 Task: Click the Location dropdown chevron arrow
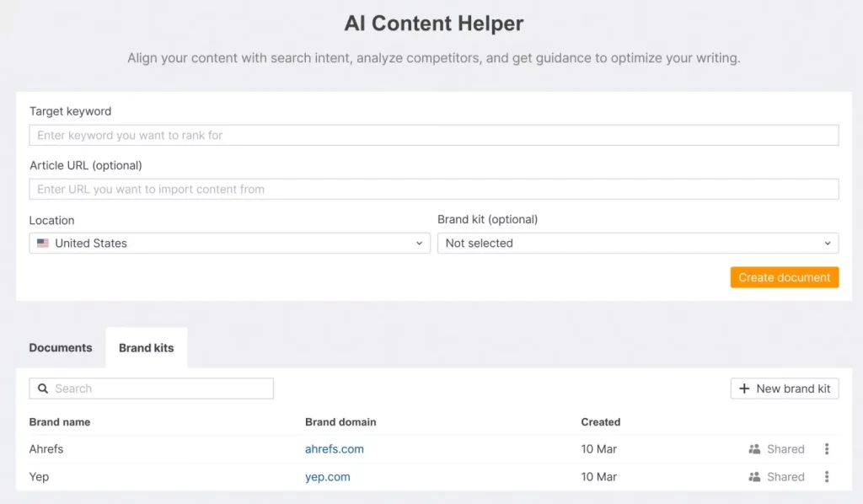pyautogui.click(x=419, y=244)
